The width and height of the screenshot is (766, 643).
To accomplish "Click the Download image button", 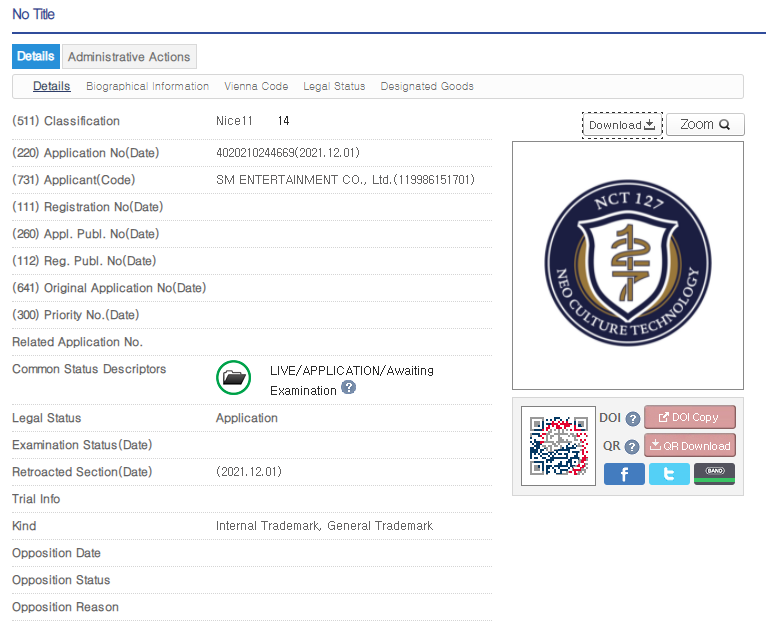I will [x=622, y=125].
